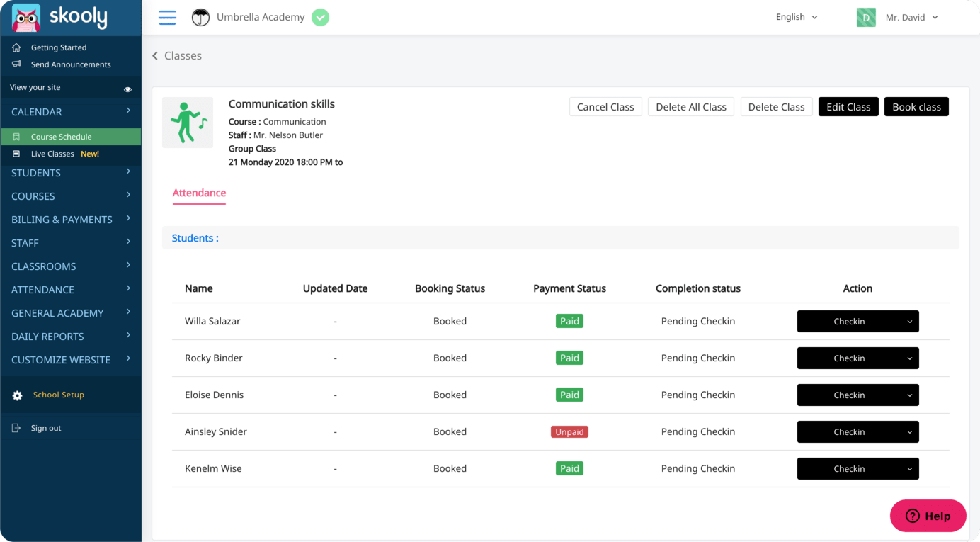
Task: Click the dancing figure class thumbnail
Action: pyautogui.click(x=188, y=123)
